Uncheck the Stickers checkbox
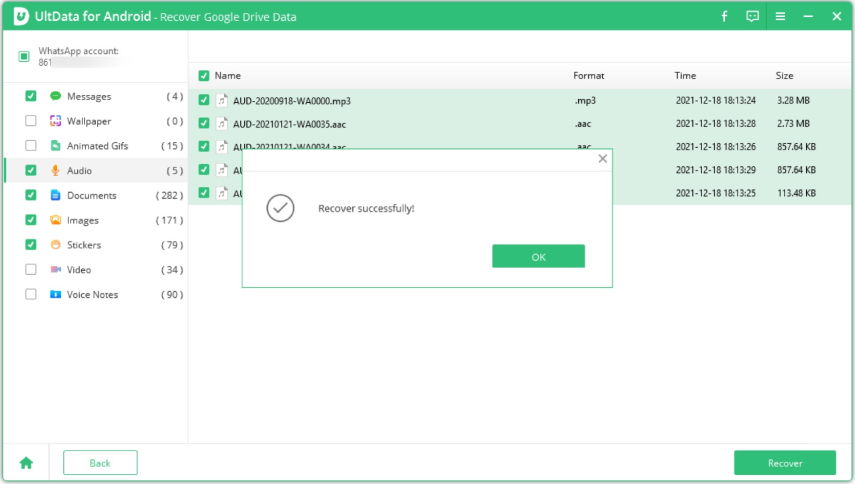The height and width of the screenshot is (484, 855). 31,244
